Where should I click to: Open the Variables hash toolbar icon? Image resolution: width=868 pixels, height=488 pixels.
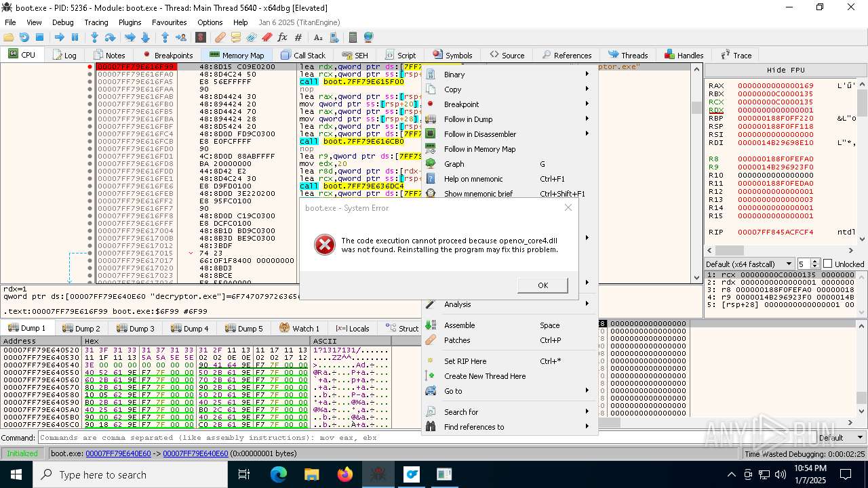[298, 37]
